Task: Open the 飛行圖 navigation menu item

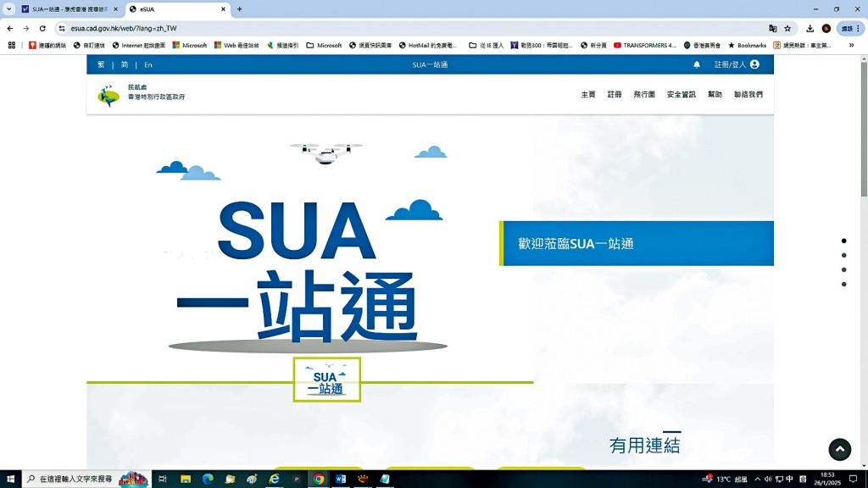Action: pos(643,94)
